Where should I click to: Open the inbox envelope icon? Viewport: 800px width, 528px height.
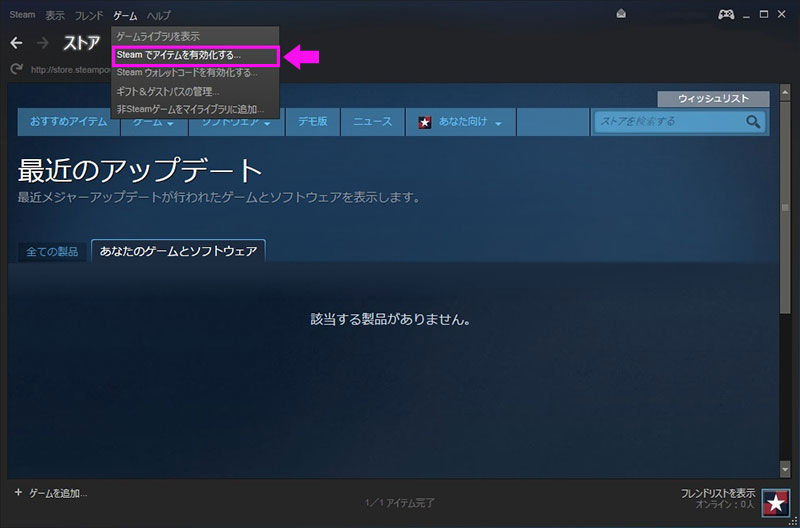coord(621,15)
